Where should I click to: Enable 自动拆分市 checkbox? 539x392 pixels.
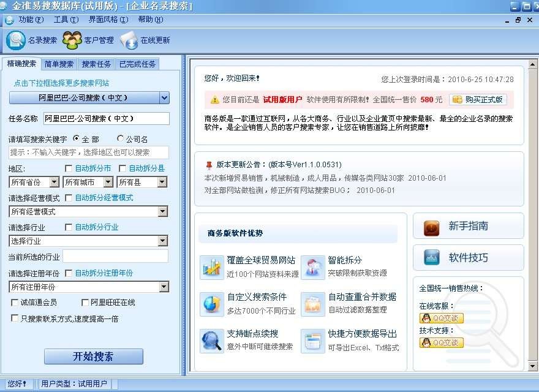click(69, 168)
